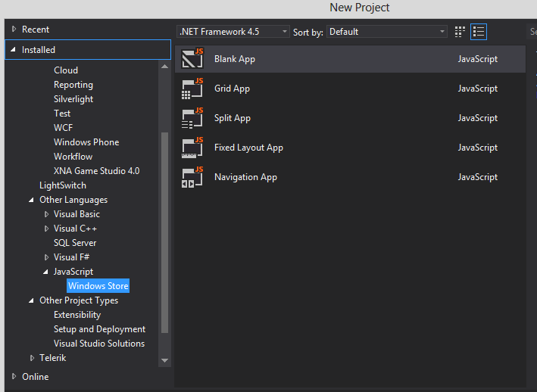The width and height of the screenshot is (537, 392).
Task: Expand the Telerik tree node
Action: click(x=32, y=358)
